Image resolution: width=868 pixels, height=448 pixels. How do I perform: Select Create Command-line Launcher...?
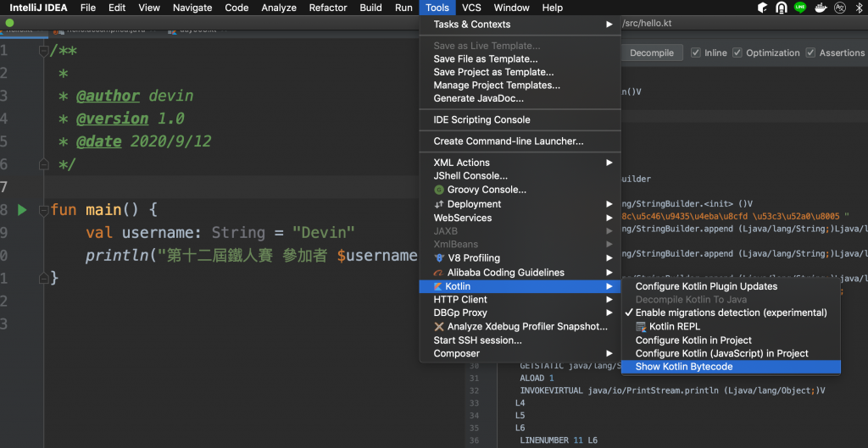[520, 141]
